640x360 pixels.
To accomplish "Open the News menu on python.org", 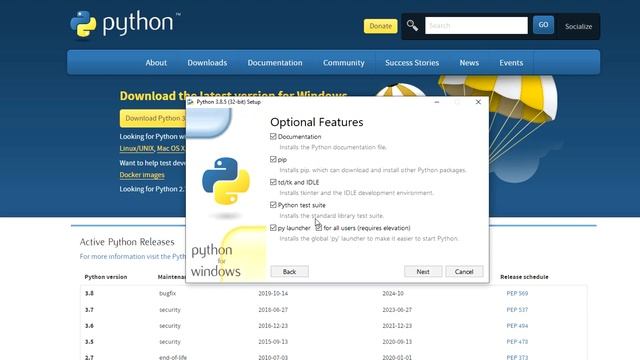I will pos(469,63).
